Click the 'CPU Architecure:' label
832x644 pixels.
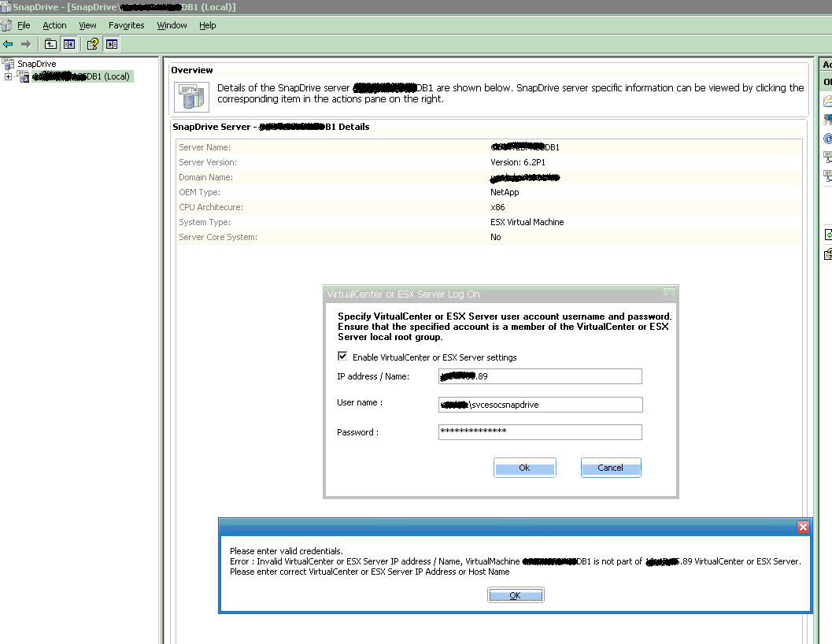[211, 207]
